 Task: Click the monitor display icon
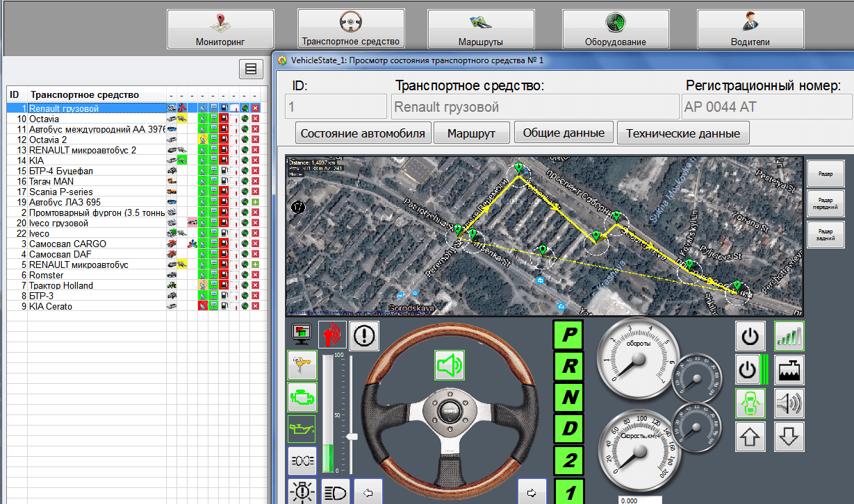302,335
